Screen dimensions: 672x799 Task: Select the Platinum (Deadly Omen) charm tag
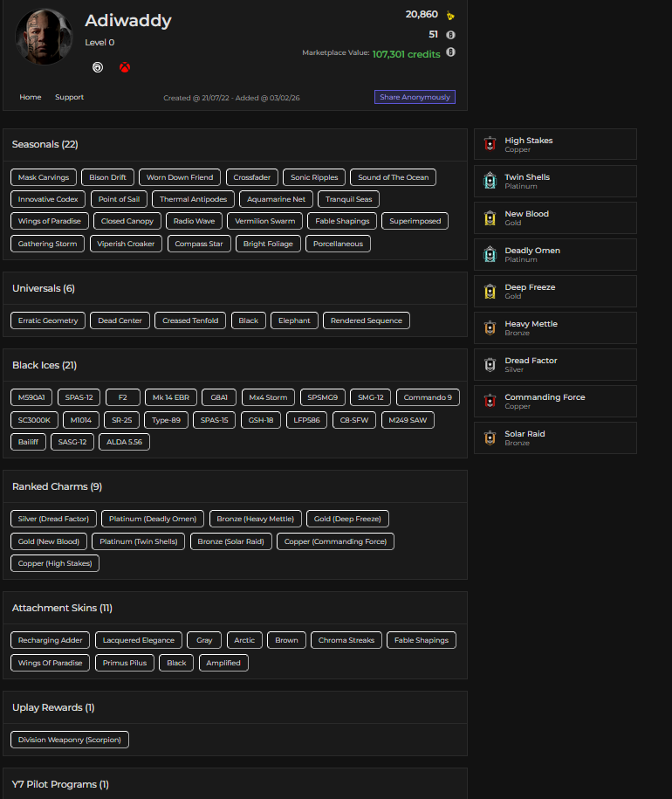point(152,519)
